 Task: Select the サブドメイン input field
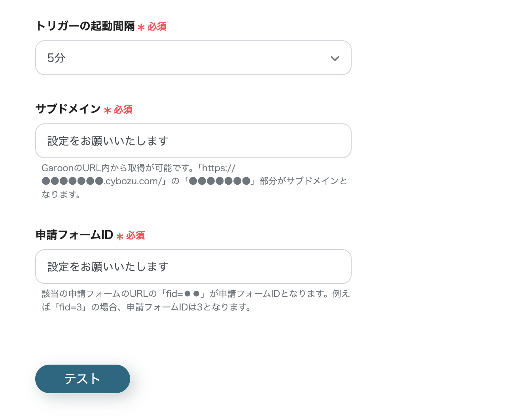[193, 141]
